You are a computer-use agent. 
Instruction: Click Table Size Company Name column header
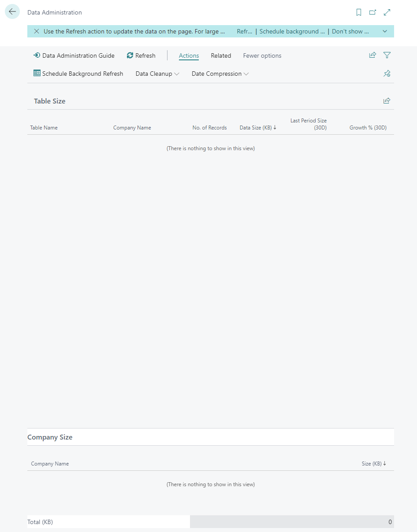pyautogui.click(x=132, y=128)
